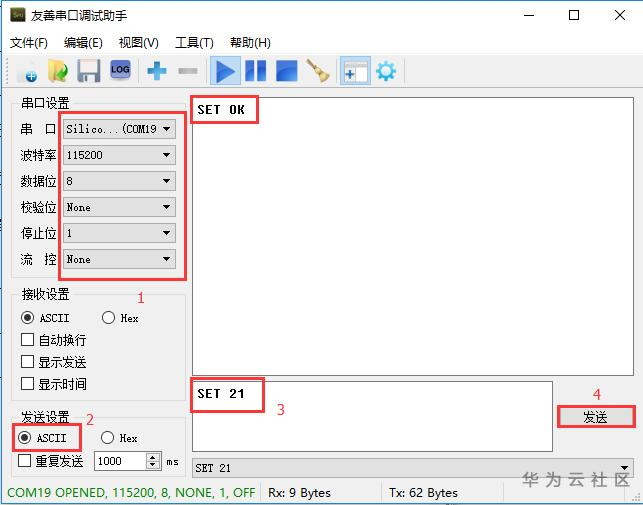Click the new file toolbar icon
This screenshot has width=643, height=505.
[x=28, y=71]
